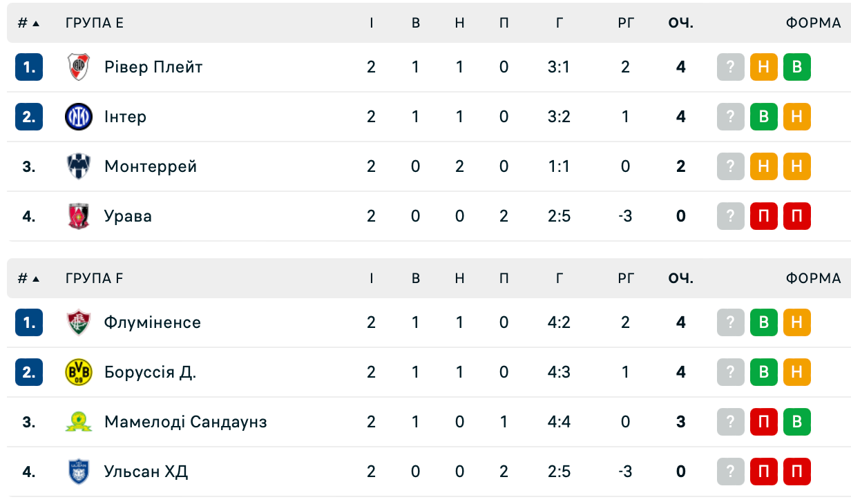Click the Ulsan HD crest

click(78, 472)
